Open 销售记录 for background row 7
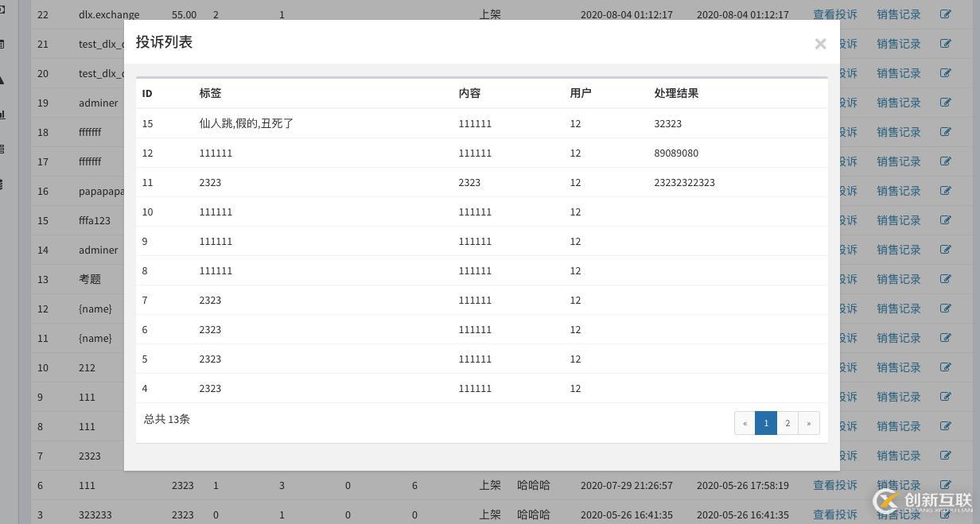 898,456
